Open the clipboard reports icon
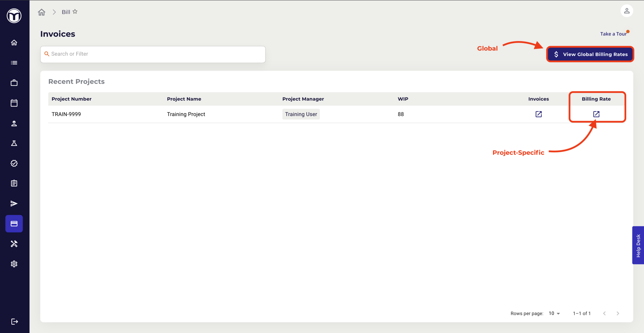 pos(14,183)
